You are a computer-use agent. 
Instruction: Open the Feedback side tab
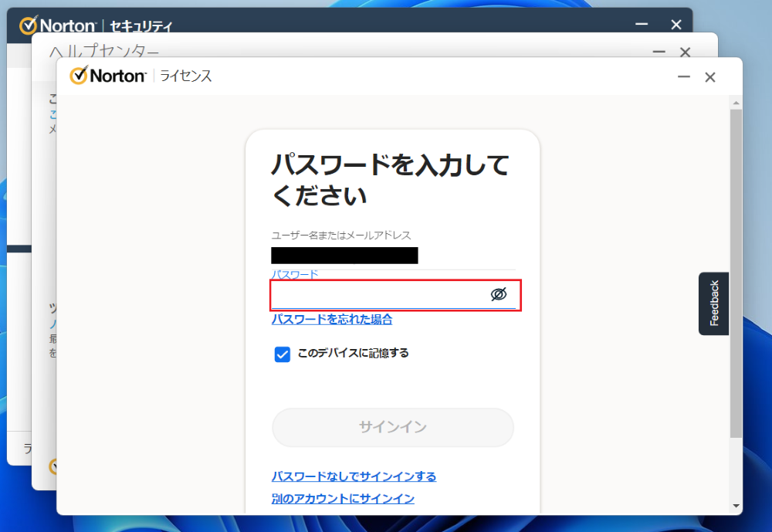713,303
